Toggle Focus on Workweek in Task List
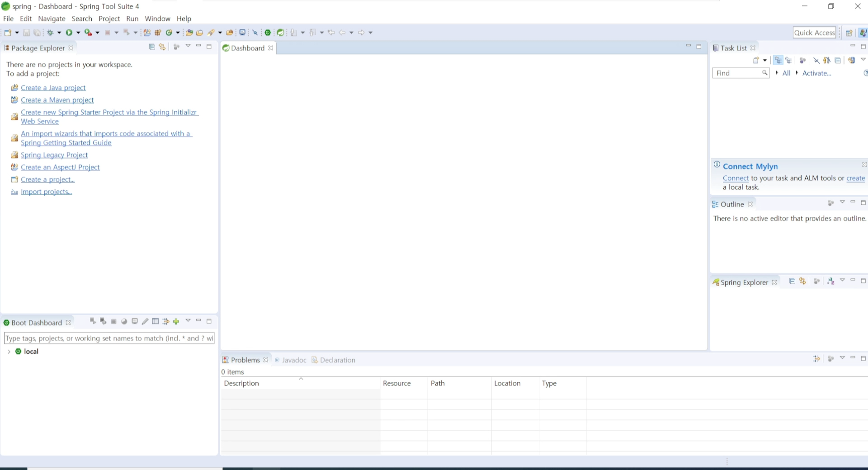 (x=803, y=60)
